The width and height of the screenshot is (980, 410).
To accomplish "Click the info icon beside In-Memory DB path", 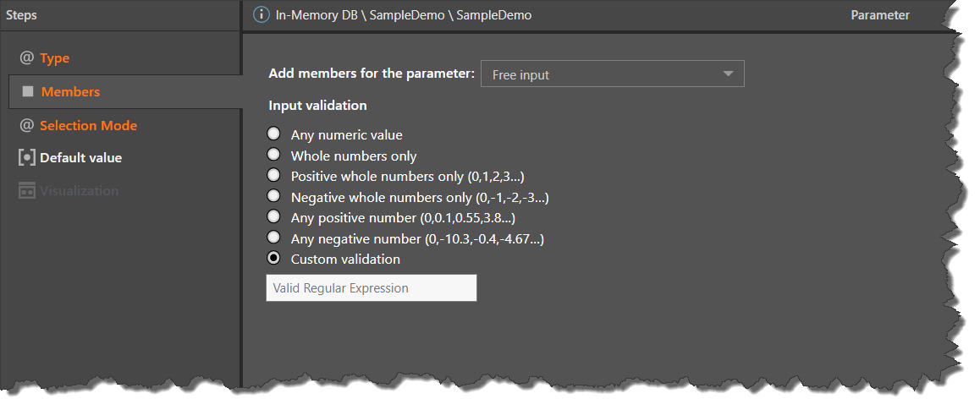I will [262, 15].
